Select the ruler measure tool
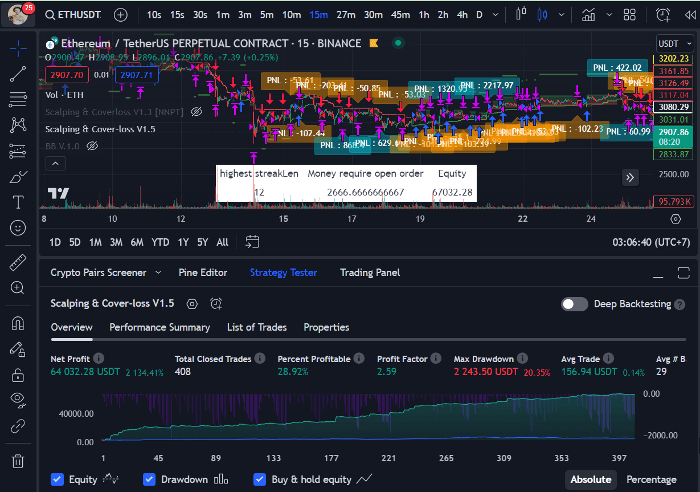Screen dimensions: 700x492 18,263
